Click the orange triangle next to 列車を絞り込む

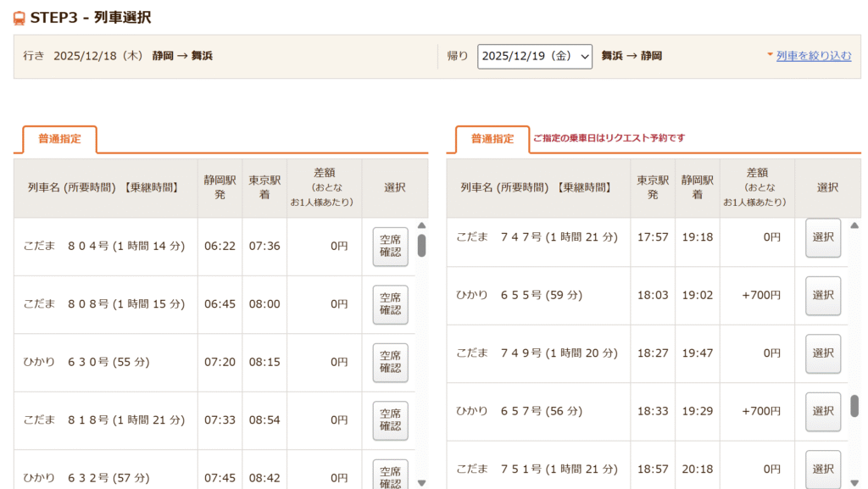tap(770, 55)
